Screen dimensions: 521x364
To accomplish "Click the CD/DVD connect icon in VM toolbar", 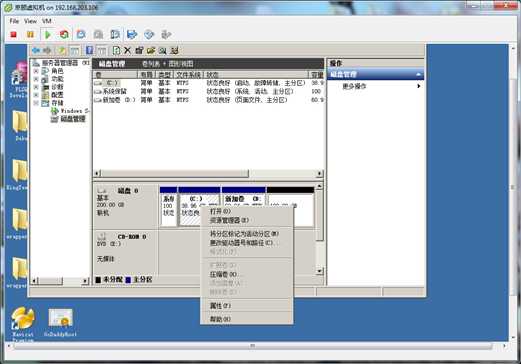I will (149, 34).
